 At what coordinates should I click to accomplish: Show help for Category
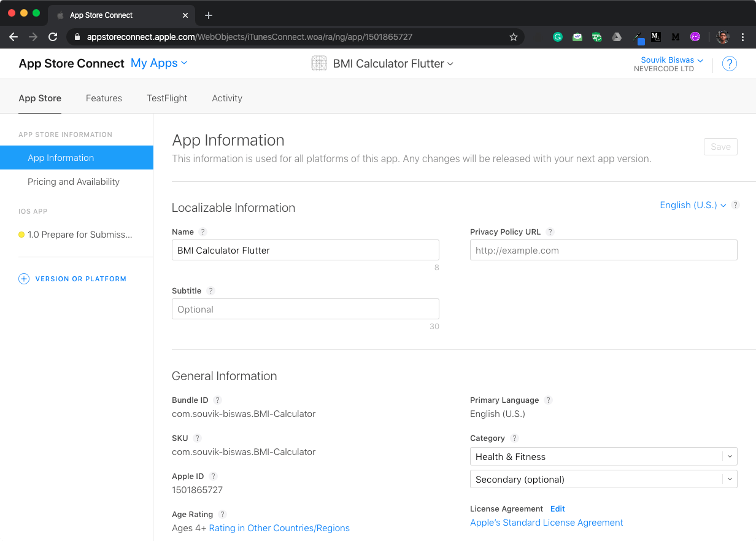(x=514, y=438)
